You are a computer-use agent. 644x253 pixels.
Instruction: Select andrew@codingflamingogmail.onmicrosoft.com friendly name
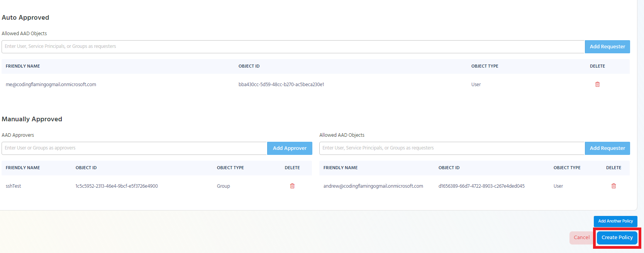[373, 186]
